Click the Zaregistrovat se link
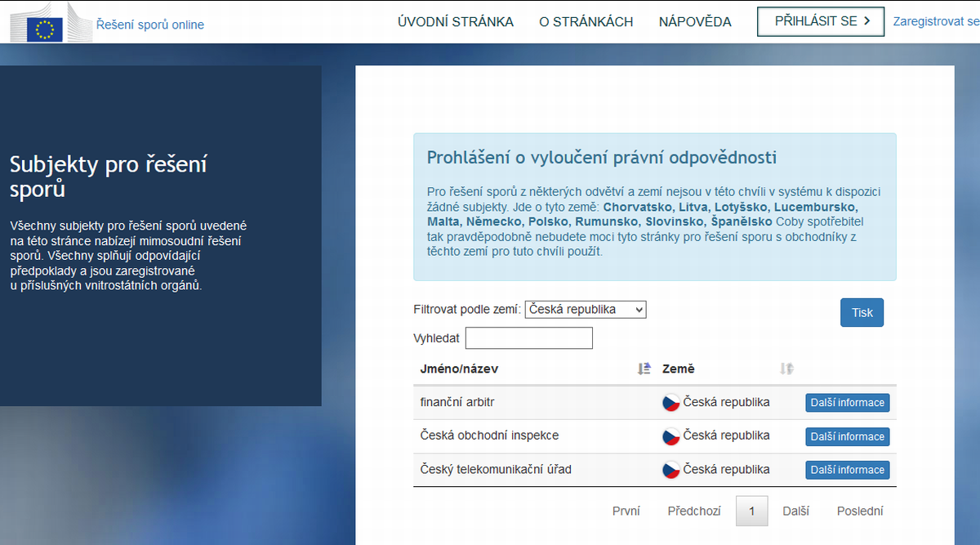Viewport: 980px width, 545px height. (x=938, y=21)
